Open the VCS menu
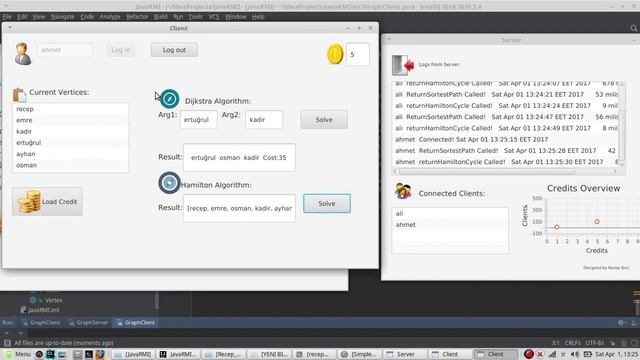Viewport: 640px width, 360px height. click(x=213, y=17)
